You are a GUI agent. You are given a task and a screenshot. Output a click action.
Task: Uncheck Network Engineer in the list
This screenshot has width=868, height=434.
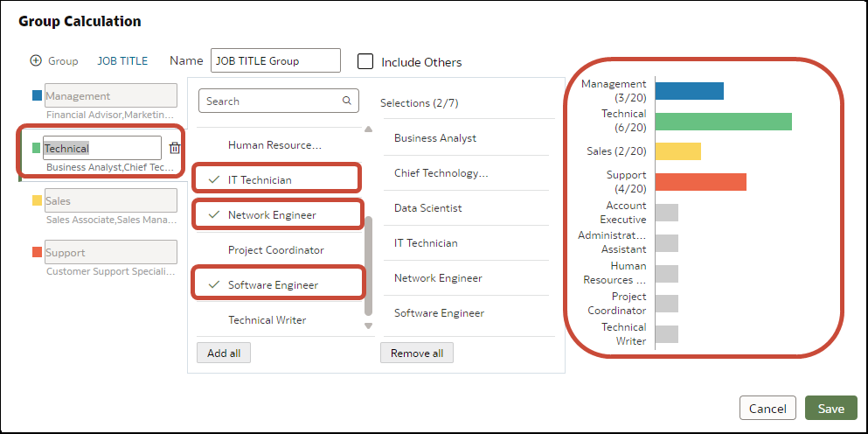point(277,214)
